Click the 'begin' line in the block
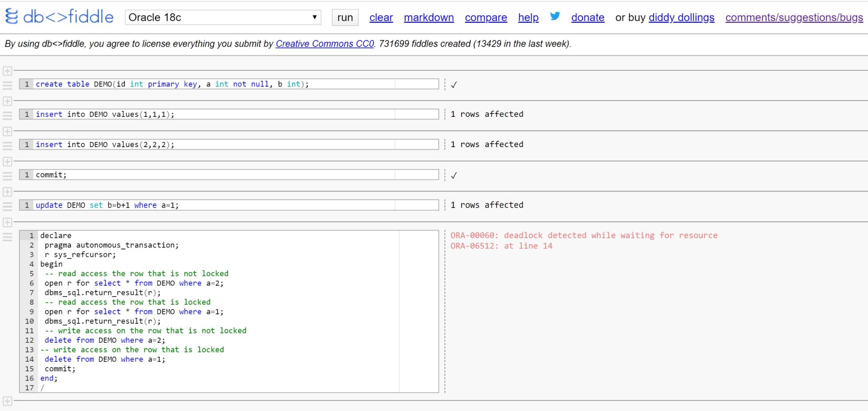 tap(51, 264)
